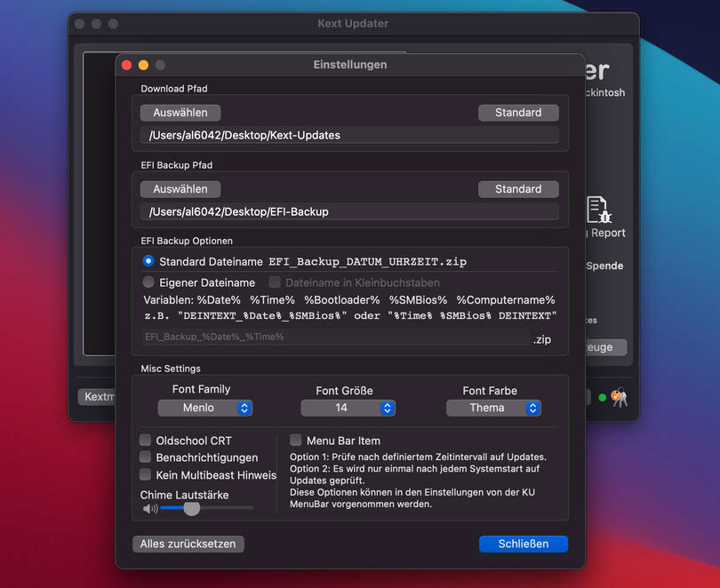Open the Font Farbe dropdown showing Thema
720x588 pixels.
[x=493, y=408]
